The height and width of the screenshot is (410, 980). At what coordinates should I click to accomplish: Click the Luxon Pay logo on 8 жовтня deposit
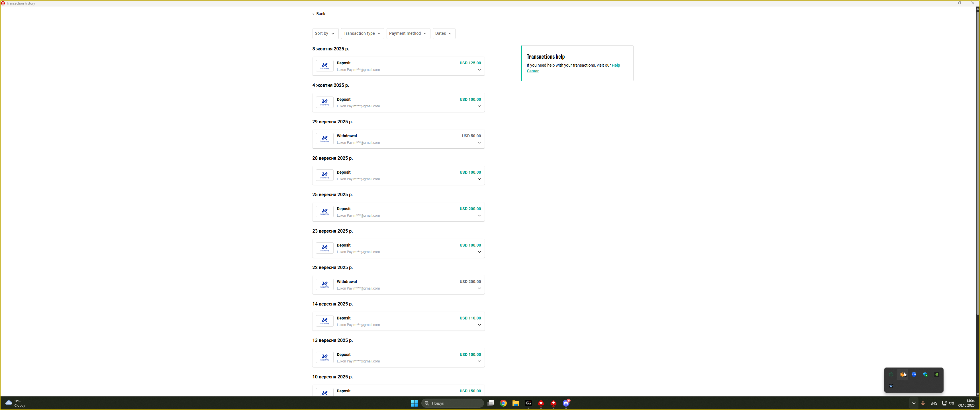pyautogui.click(x=324, y=66)
